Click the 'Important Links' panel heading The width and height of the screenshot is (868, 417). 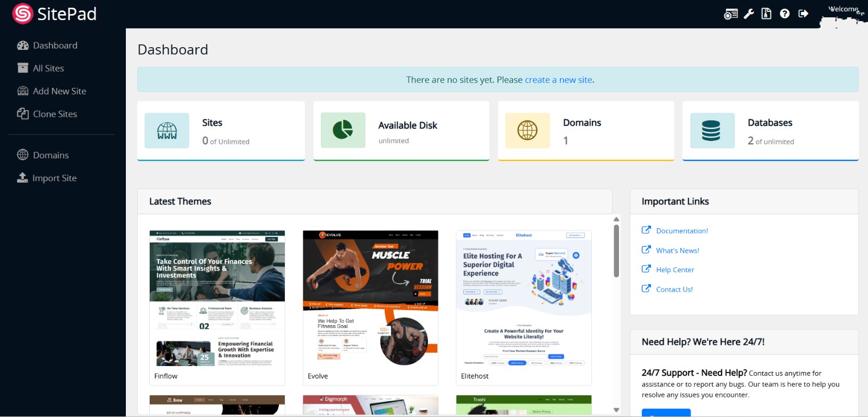click(x=675, y=201)
